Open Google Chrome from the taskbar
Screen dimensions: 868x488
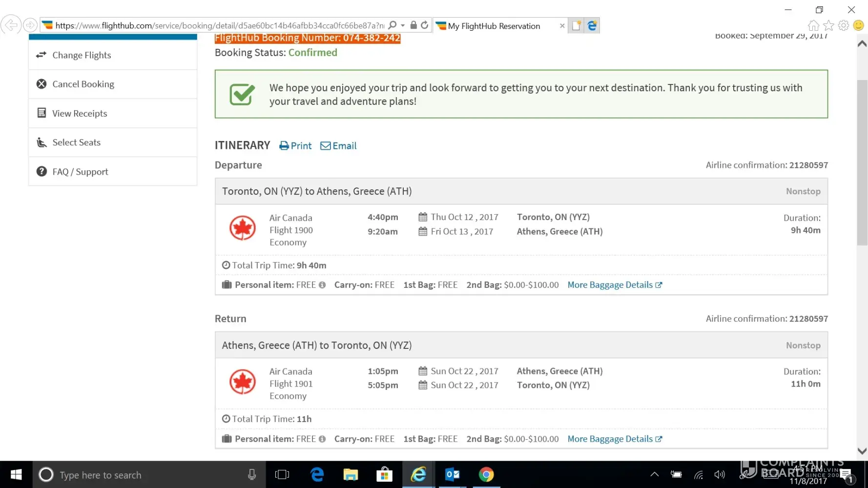pos(486,475)
